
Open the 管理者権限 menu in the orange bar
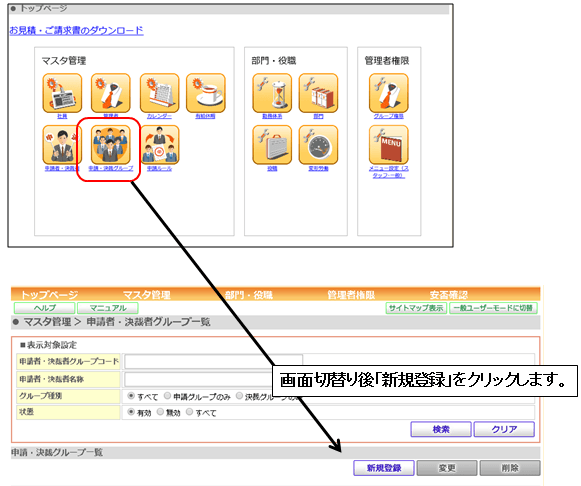click(x=351, y=295)
